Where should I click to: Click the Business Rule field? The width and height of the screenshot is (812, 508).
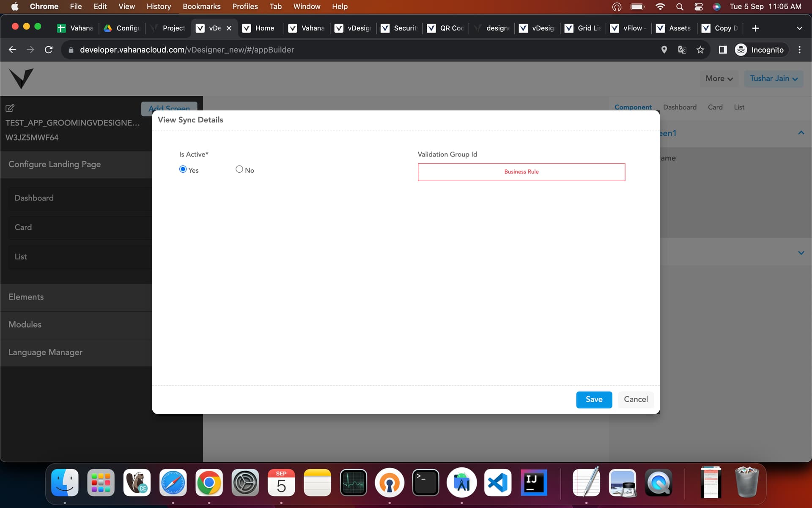tap(521, 172)
